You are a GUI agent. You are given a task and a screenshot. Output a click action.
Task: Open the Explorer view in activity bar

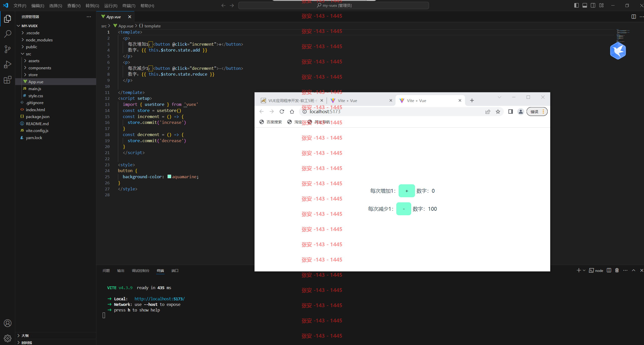click(8, 19)
